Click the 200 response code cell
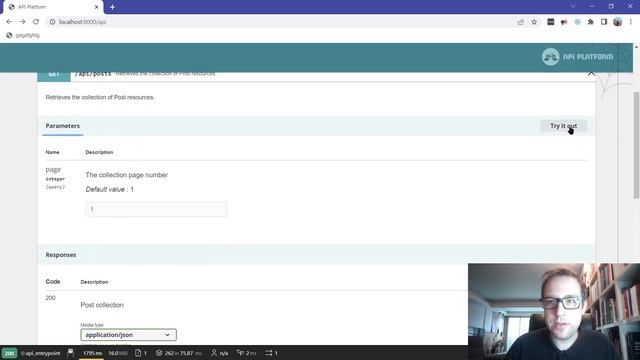This screenshot has height=360, width=640. 51,298
